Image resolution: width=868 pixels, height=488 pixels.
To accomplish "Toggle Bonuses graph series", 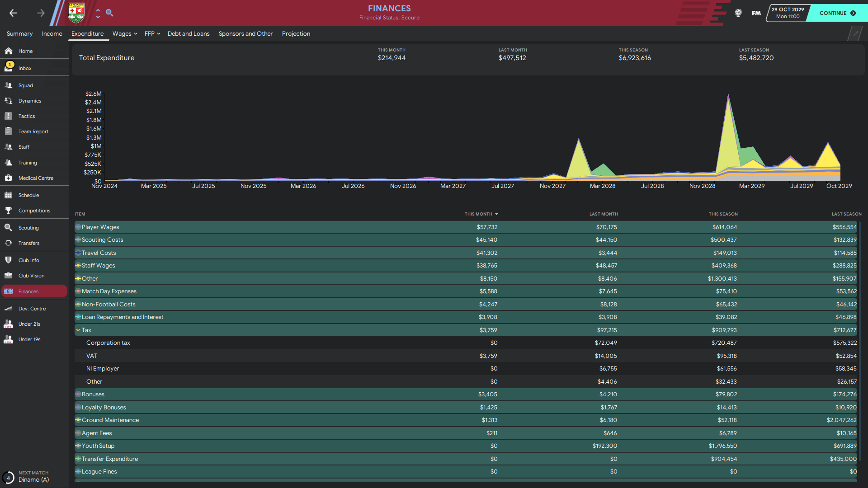I will pyautogui.click(x=78, y=394).
